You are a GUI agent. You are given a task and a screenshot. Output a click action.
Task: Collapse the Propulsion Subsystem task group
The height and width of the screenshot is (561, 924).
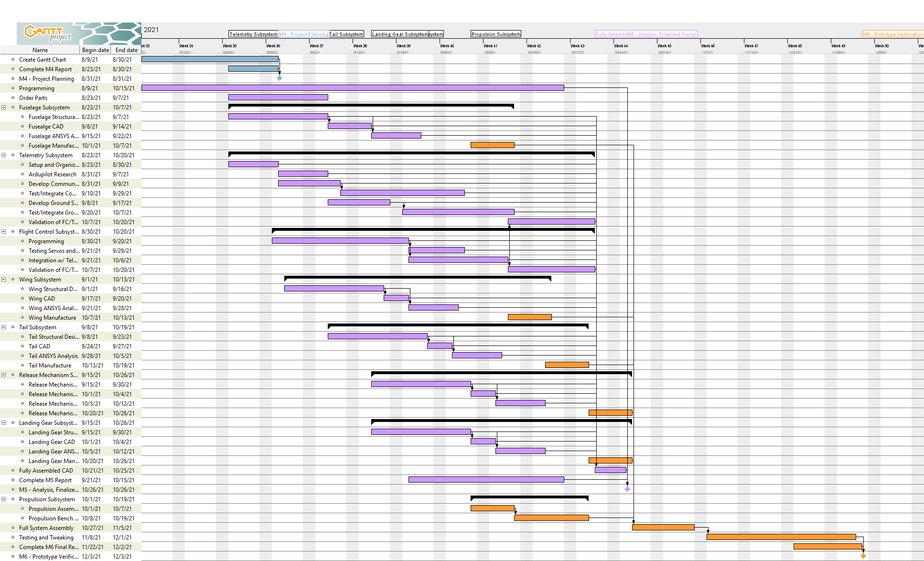coord(4,499)
